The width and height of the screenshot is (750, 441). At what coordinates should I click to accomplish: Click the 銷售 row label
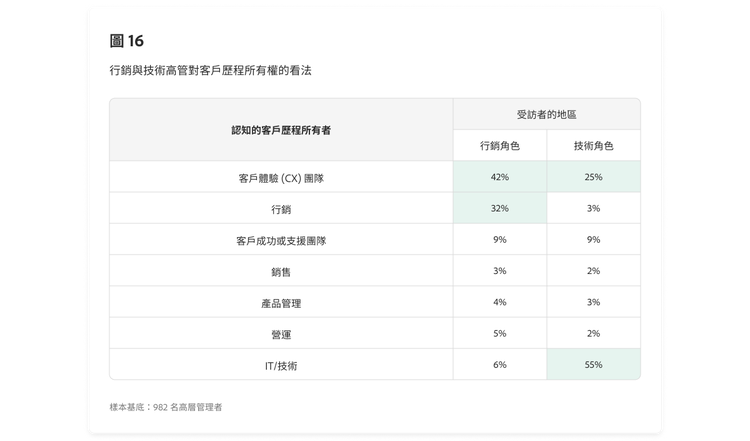pos(280,271)
